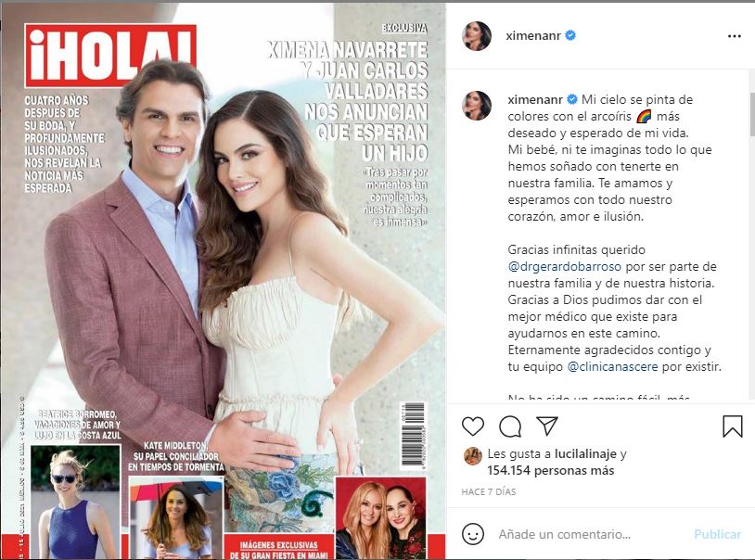This screenshot has height=560, width=755.
Task: View lucilalinaje profile from likes
Action: pos(585,453)
